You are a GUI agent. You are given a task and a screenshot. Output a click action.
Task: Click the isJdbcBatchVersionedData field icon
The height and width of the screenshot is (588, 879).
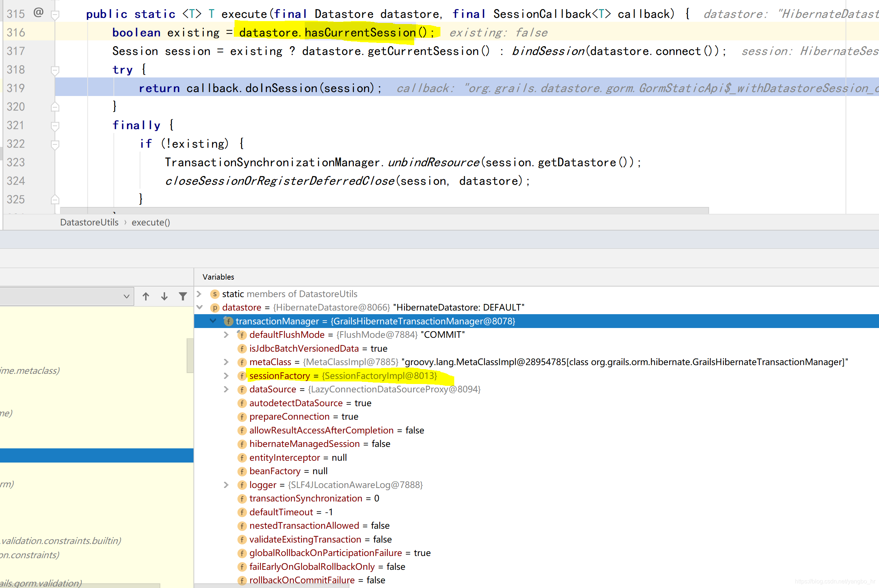[242, 348]
